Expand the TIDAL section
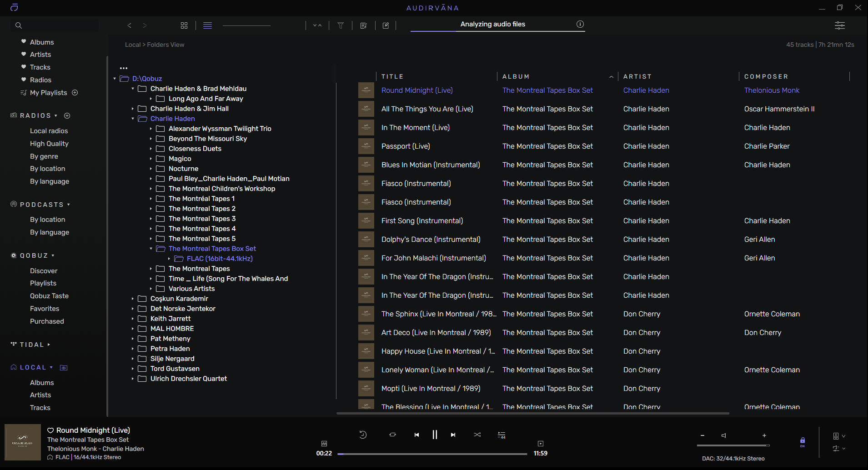This screenshot has width=868, height=470. (x=49, y=345)
